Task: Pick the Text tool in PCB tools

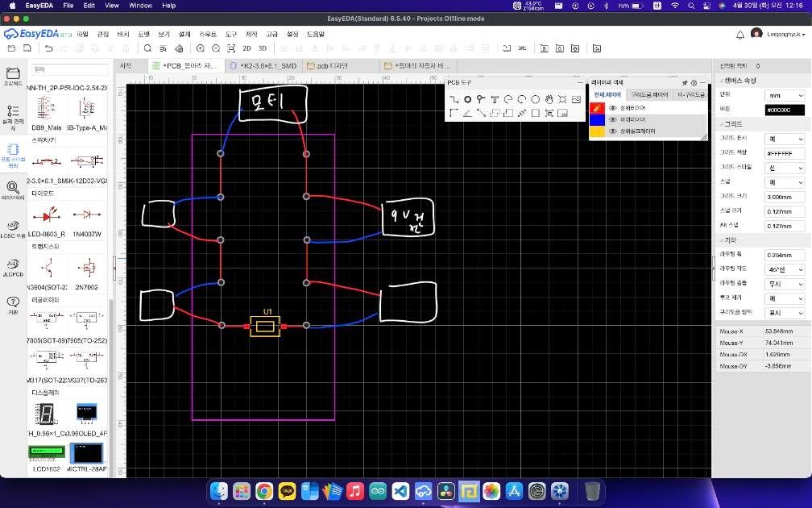Action: click(x=495, y=99)
